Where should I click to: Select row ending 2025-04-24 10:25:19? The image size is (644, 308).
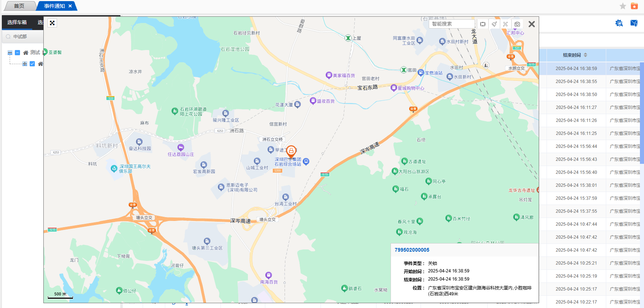[591, 276]
